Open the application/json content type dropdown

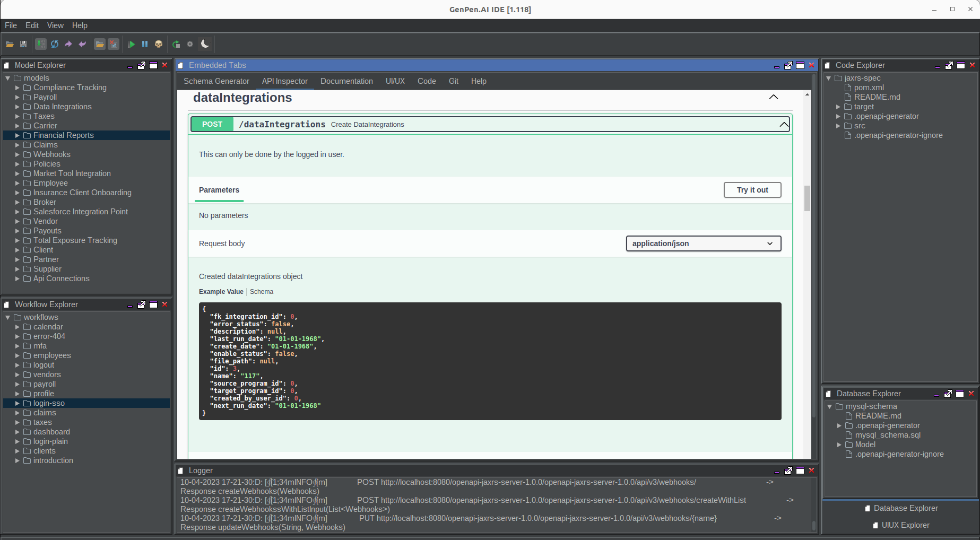[703, 243]
